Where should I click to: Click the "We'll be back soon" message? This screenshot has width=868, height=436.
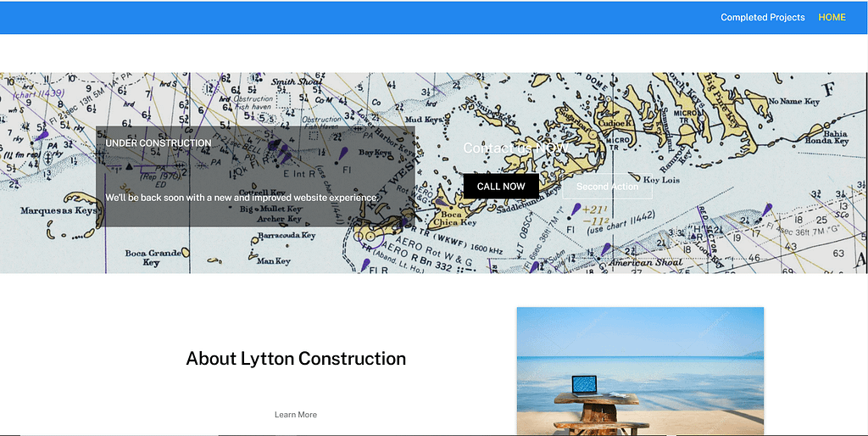click(242, 198)
